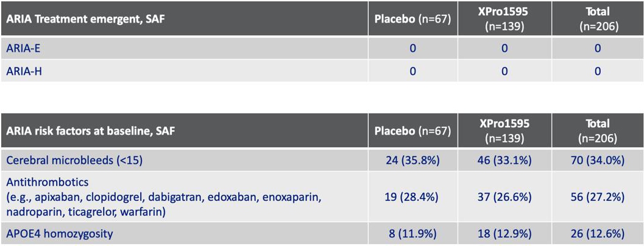Select the ARIA-H row label
Screen dimensions: 644x246
click(x=23, y=71)
